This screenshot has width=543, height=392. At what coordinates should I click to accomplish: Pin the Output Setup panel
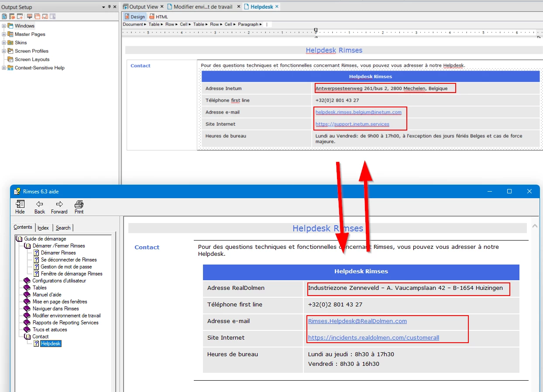click(110, 7)
